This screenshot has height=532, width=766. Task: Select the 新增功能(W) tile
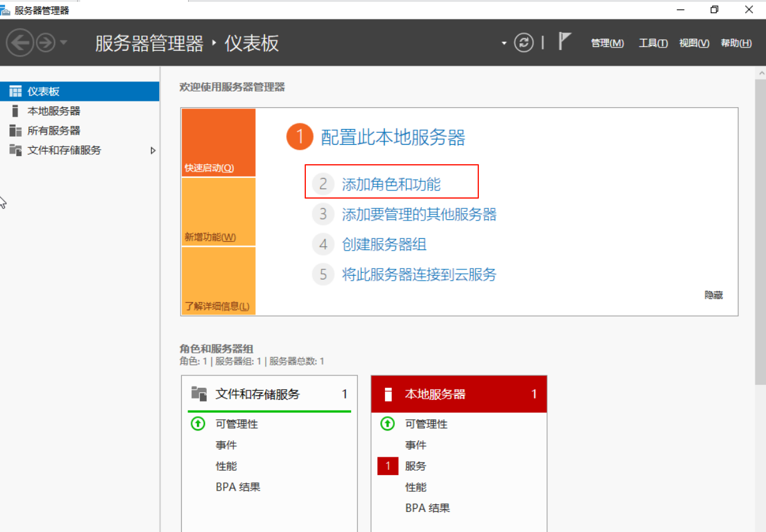218,212
